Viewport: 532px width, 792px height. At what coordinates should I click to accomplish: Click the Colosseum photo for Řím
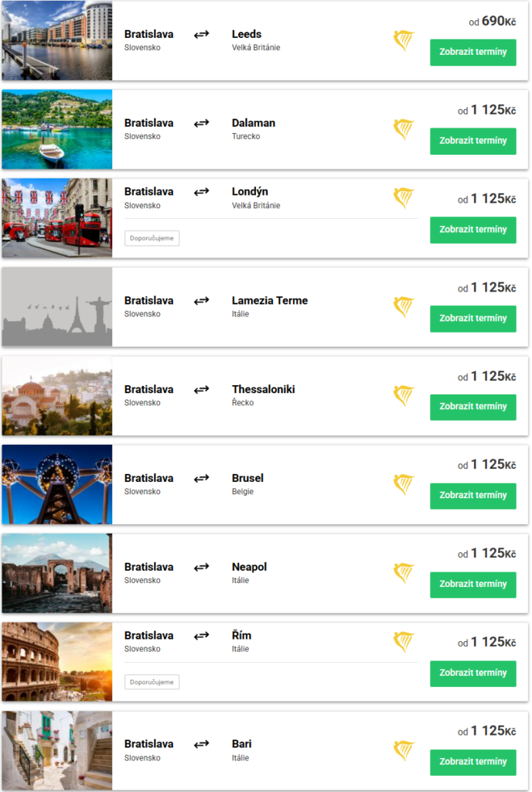(57, 662)
